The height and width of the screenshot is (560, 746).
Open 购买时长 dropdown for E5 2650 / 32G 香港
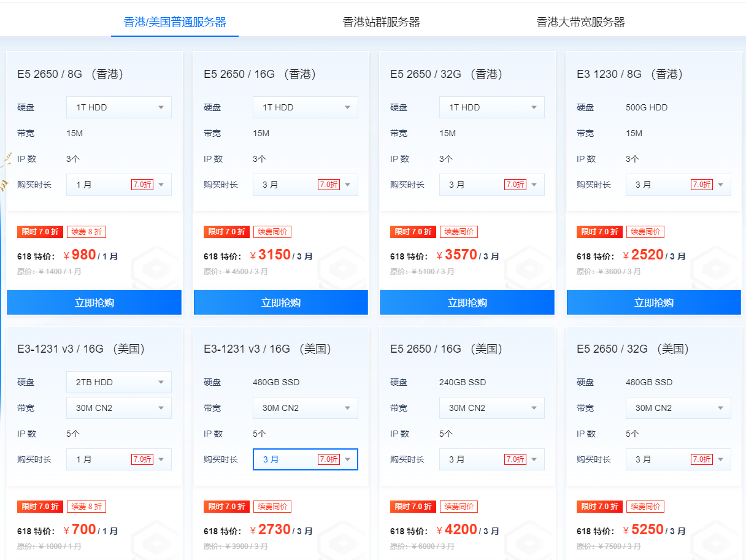point(492,185)
